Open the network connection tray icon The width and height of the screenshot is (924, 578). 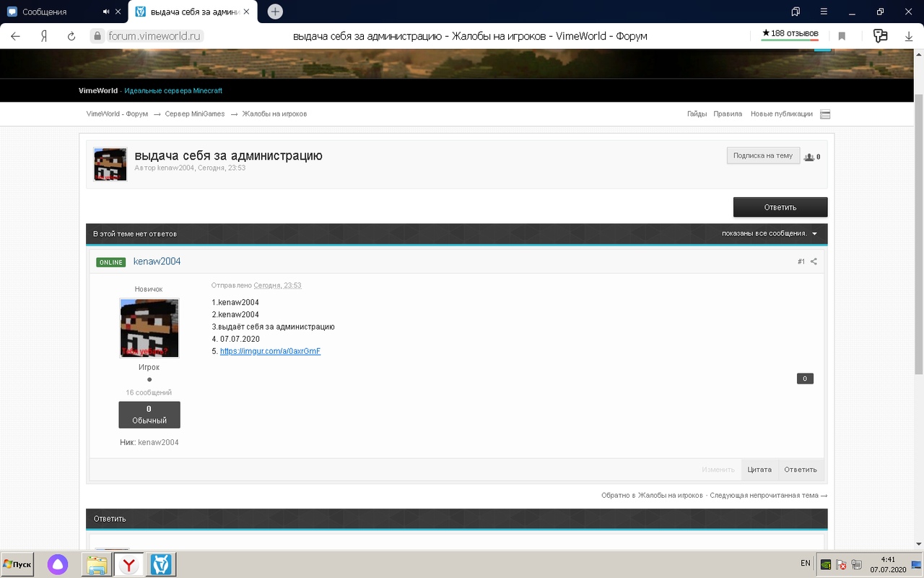(x=856, y=565)
